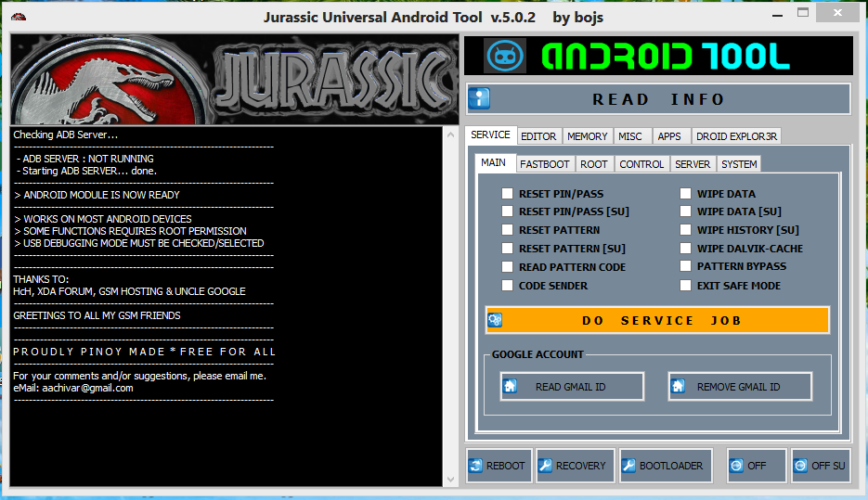Check RESET PIN/PASS [SU] option

point(507,211)
